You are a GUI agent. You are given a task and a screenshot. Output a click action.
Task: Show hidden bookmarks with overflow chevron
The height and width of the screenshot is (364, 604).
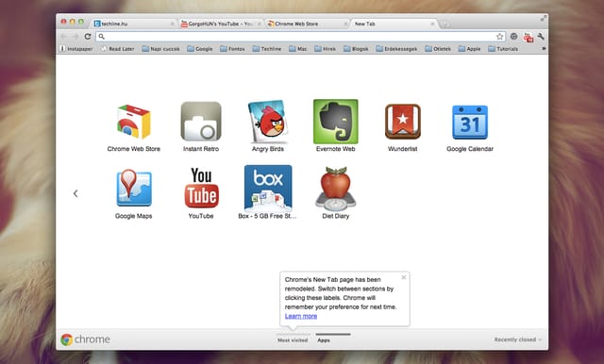pos(544,48)
